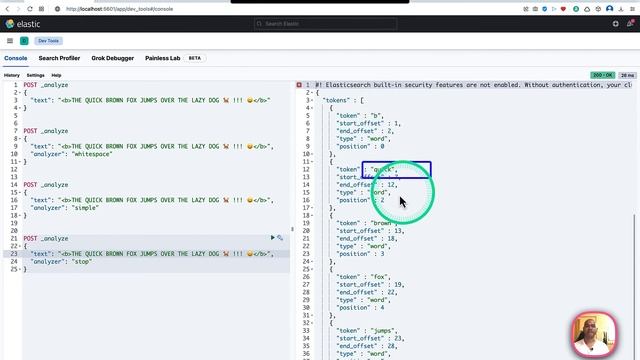Open the browser grid icon beside reload

tap(41, 9)
